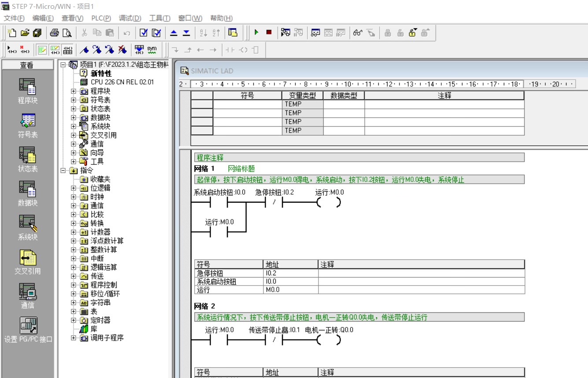This screenshot has height=378, width=588.
Task: Open 数据块 in the 查看 navigation bar
Action: [27, 193]
